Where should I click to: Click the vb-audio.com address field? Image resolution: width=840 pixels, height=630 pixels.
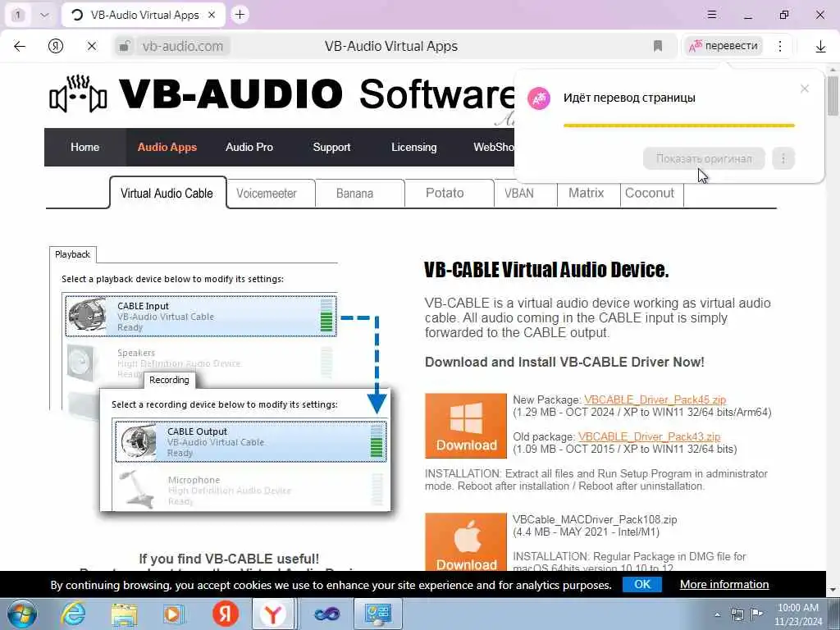pos(183,46)
